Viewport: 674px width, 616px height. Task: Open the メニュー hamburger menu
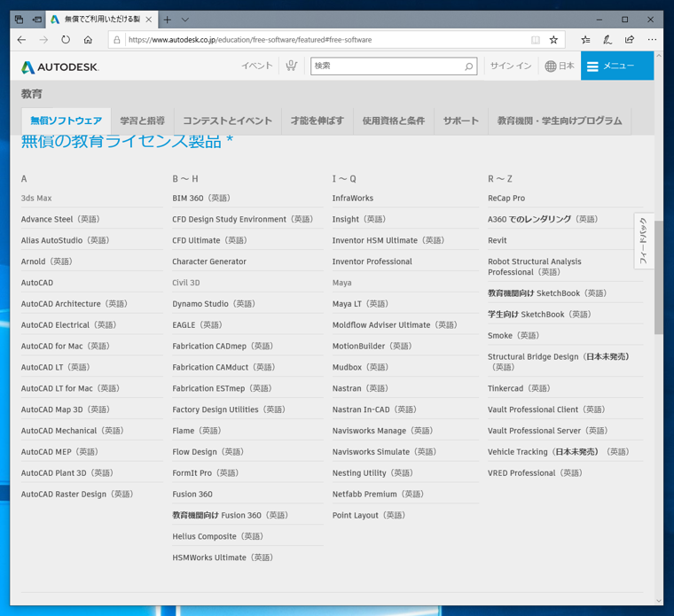click(x=617, y=66)
